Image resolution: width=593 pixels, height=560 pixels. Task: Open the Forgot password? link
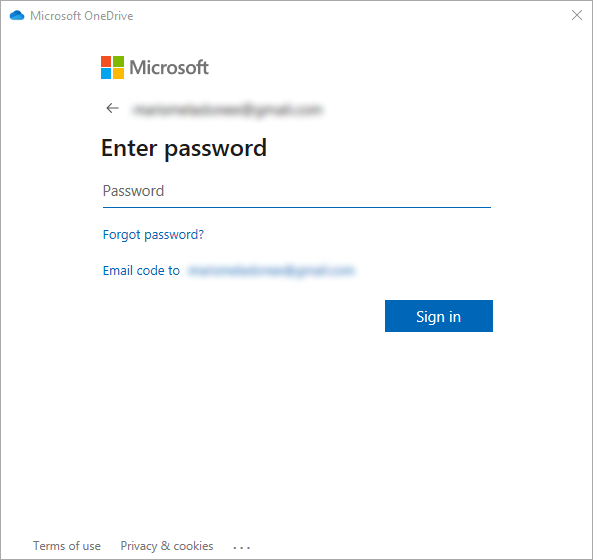153,235
